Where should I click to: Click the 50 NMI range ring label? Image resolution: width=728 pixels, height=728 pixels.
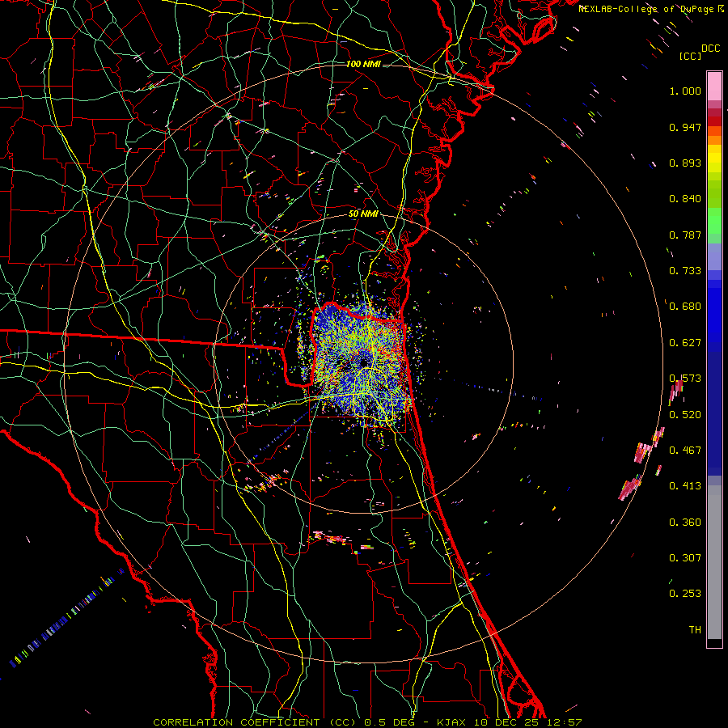click(363, 214)
